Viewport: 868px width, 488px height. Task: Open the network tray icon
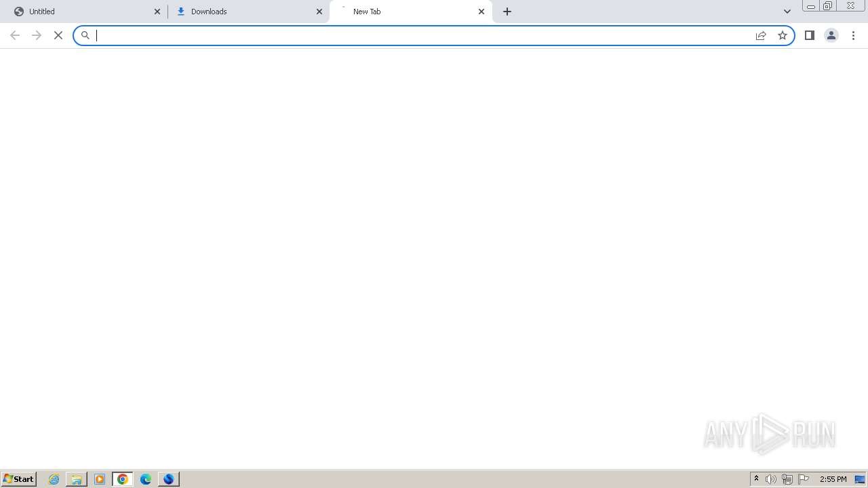(x=787, y=479)
